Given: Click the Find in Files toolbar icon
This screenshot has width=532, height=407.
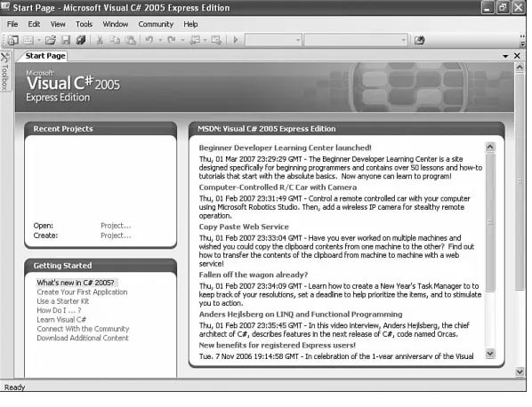Looking at the screenshot, I should [420, 40].
